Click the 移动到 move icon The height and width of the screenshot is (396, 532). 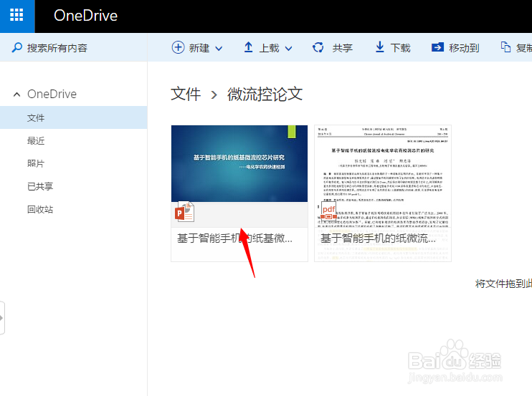437,47
